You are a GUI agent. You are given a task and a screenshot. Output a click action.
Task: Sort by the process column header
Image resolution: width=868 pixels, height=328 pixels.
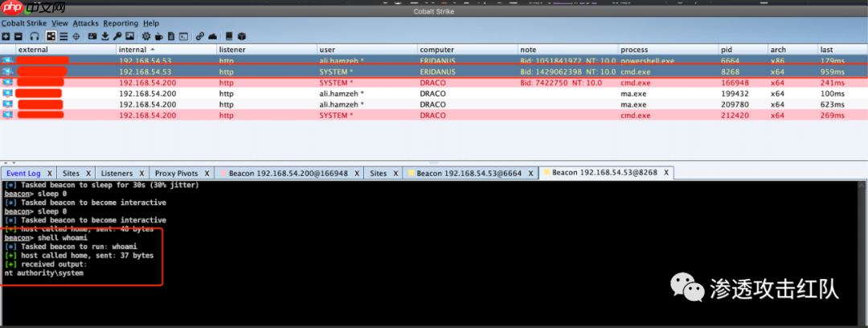[668, 50]
